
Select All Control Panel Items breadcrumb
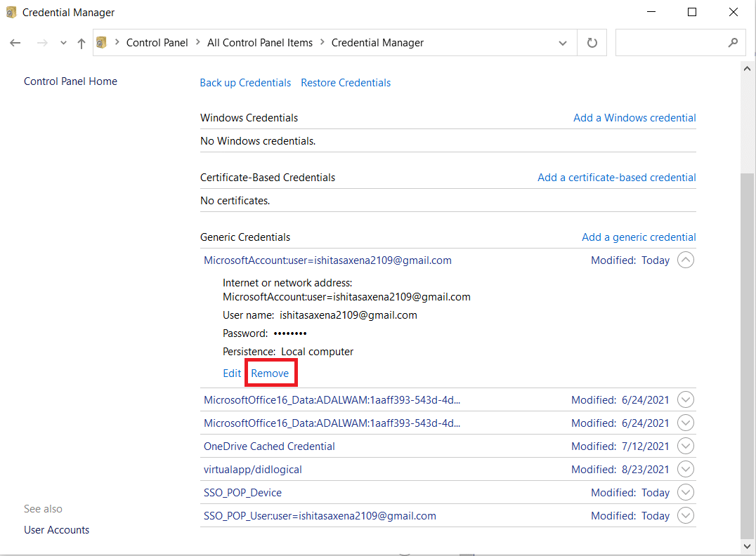pyautogui.click(x=259, y=43)
